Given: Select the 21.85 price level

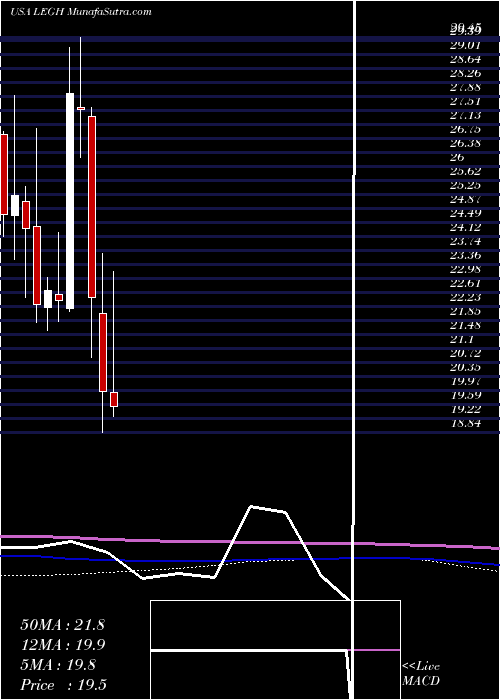Looking at the screenshot, I should pyautogui.click(x=465, y=311).
